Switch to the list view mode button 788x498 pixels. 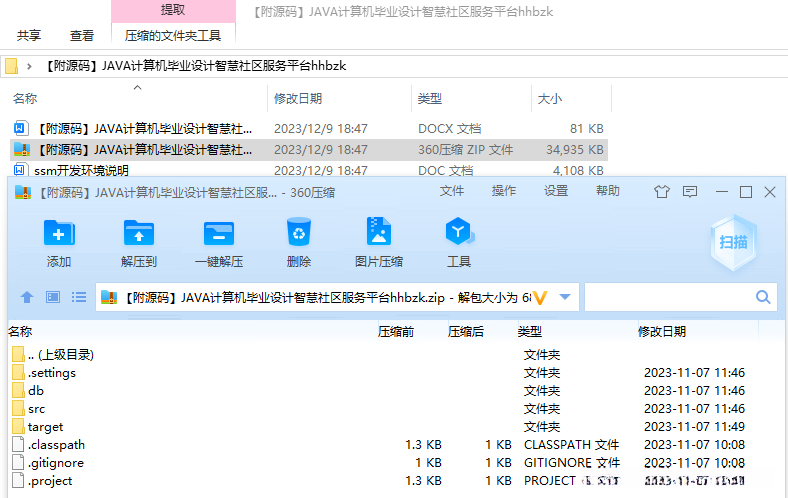point(79,297)
